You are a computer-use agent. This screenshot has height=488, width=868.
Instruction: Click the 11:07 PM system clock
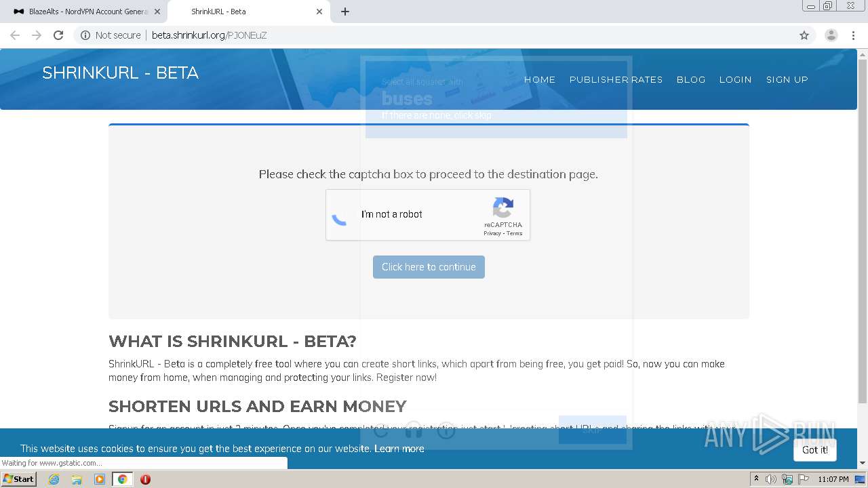pyautogui.click(x=833, y=479)
